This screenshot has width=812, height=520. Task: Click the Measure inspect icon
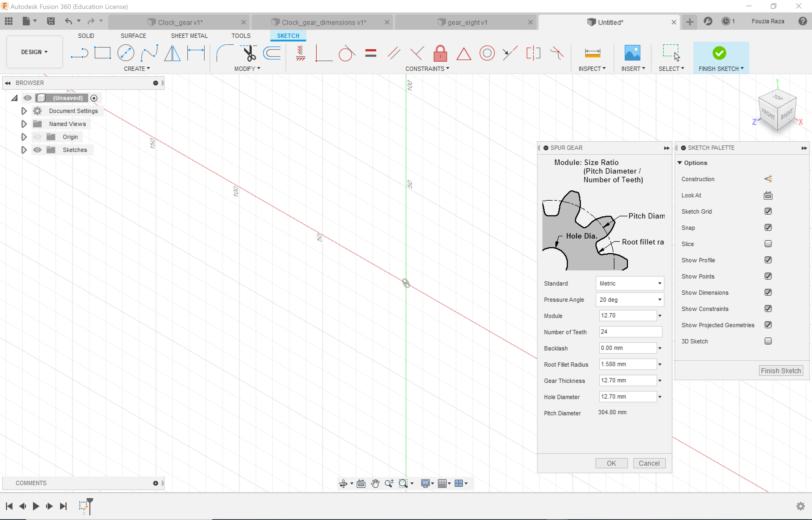coord(592,53)
